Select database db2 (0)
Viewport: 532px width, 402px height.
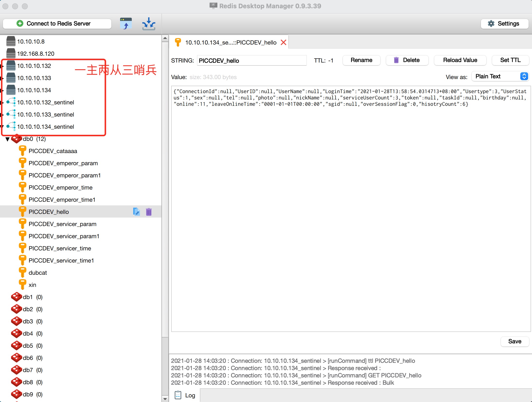tap(33, 309)
